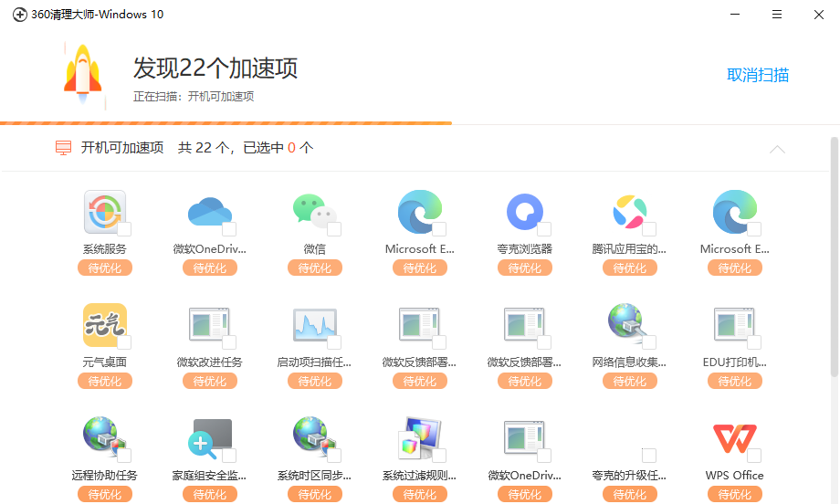Click the 正在扫描：开机可加速项 status text

pos(194,97)
